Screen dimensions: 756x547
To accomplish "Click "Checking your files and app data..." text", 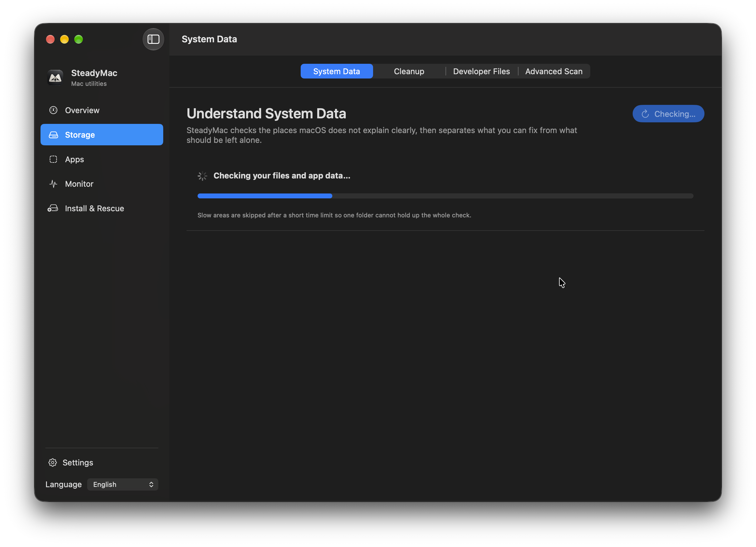I will [x=282, y=176].
